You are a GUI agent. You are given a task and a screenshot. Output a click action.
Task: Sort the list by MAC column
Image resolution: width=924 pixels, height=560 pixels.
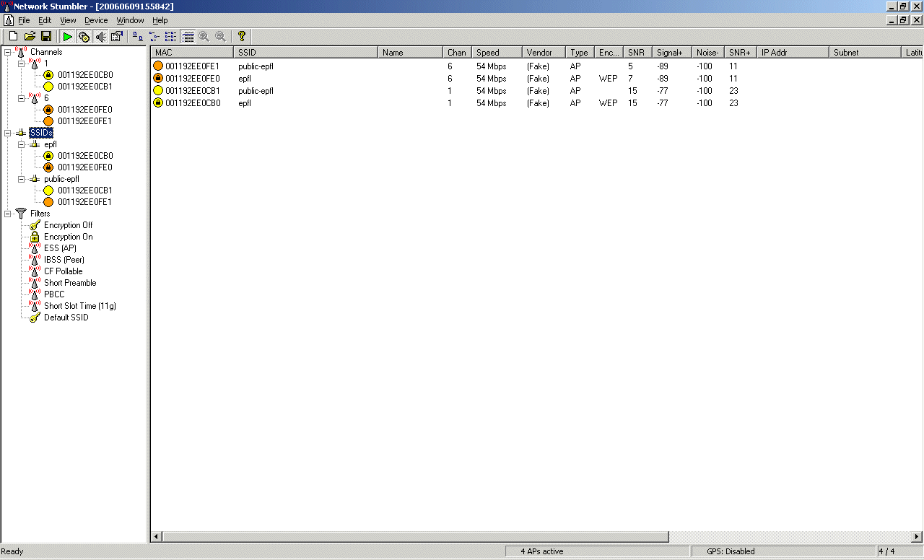pos(192,53)
